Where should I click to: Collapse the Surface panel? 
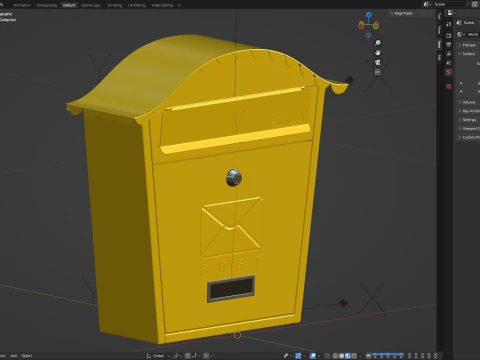(468, 54)
